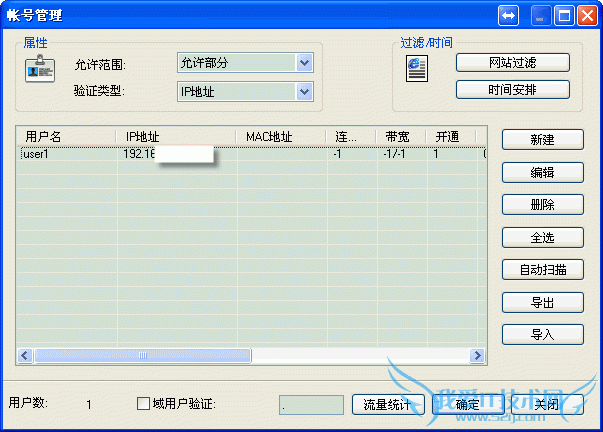
Task: Click the 编辑 button
Action: 543,172
